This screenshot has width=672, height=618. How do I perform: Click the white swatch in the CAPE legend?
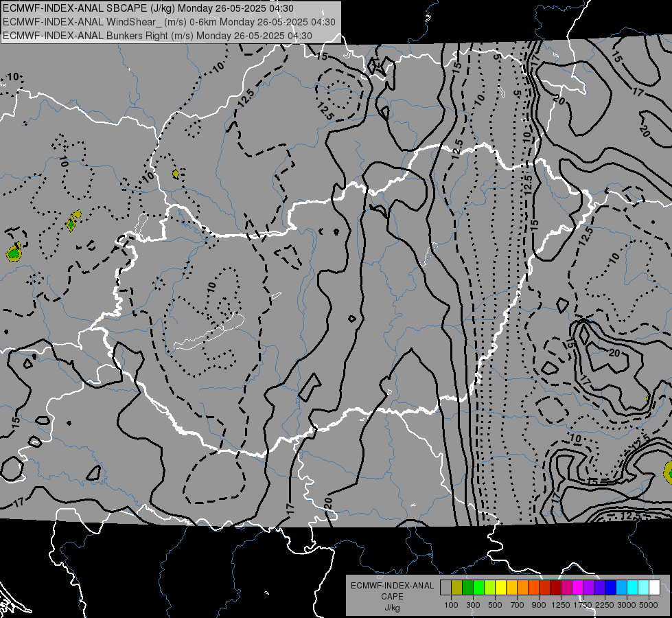coord(655,588)
